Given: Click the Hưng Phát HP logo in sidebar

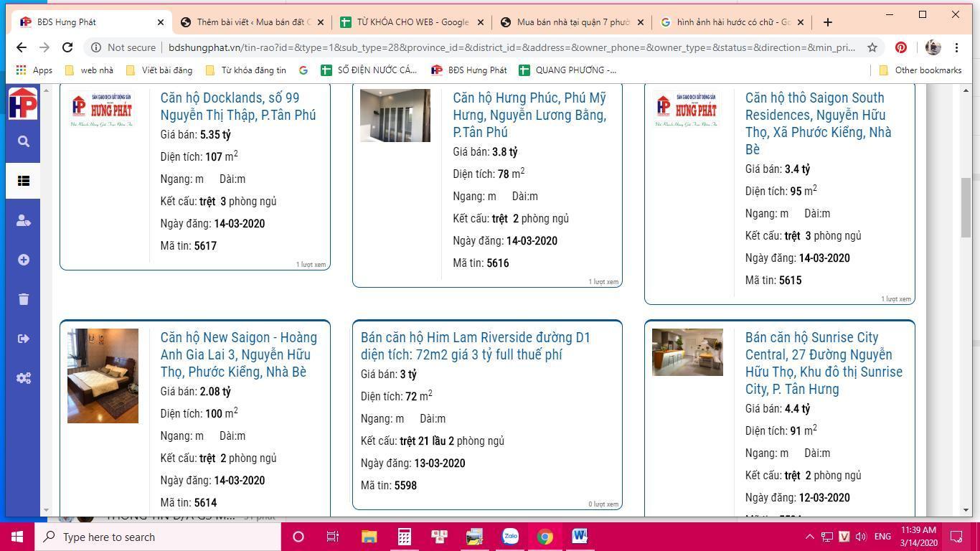Looking at the screenshot, I should (23, 103).
